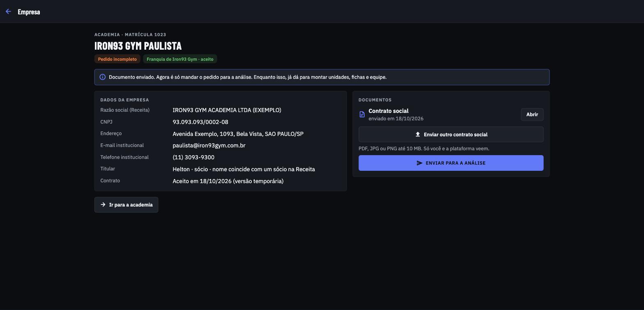Click the Razão social value IRON93 GYM ACADEMIA LTDA
The height and width of the screenshot is (310, 644).
coord(227,110)
